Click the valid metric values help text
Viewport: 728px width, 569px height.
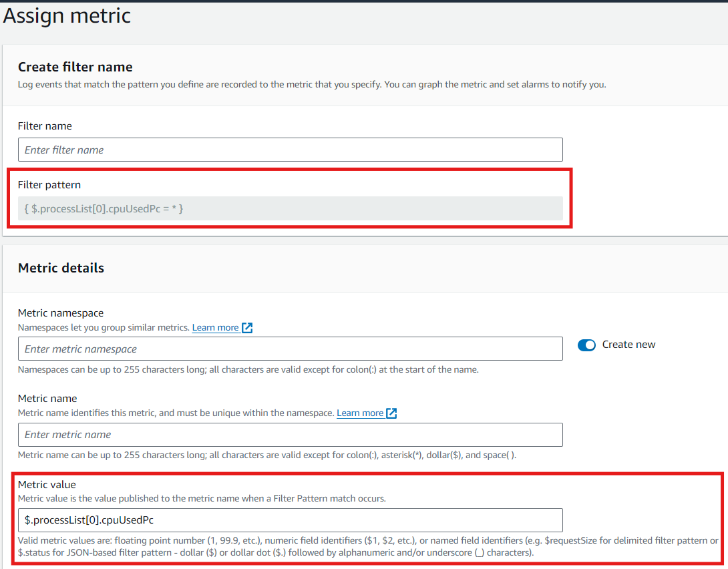click(368, 547)
